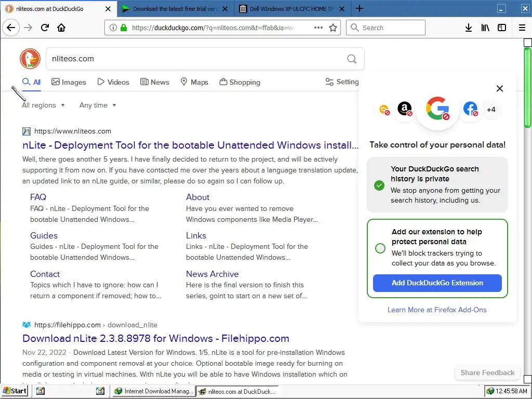Click the Filehippo result favicon
This screenshot has width=532, height=399.
tap(26, 325)
